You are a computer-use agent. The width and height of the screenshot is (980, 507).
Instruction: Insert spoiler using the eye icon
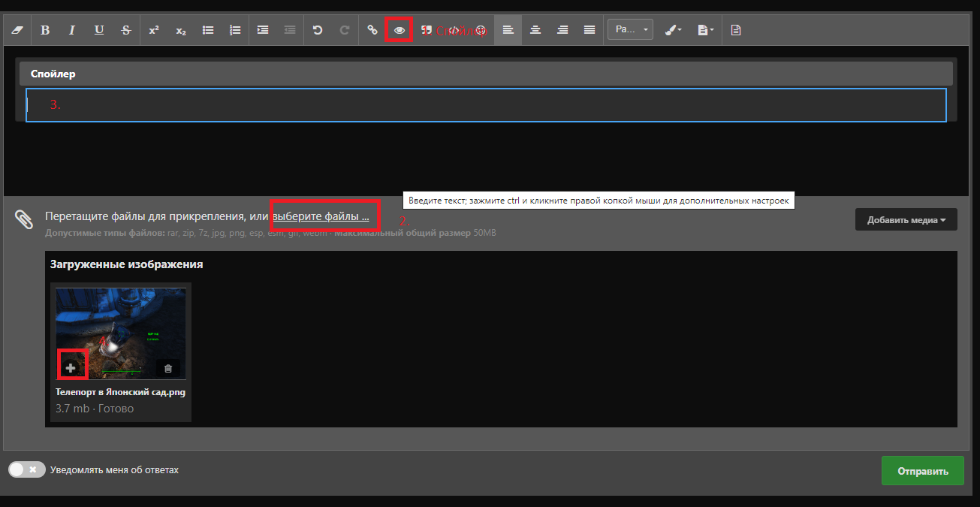click(x=400, y=30)
